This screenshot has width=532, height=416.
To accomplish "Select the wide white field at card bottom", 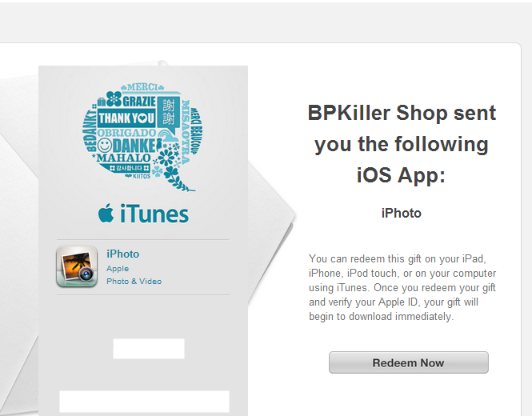I will pos(144,402).
